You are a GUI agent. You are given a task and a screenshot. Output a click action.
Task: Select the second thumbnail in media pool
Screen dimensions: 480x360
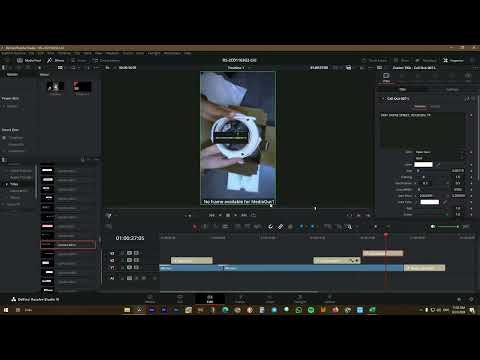[82, 87]
